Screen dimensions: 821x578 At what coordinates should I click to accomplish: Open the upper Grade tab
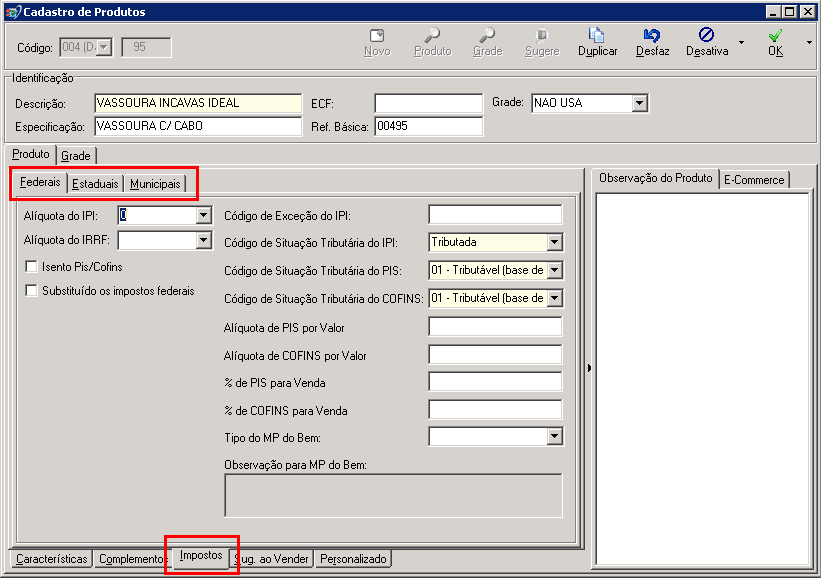tap(76, 155)
